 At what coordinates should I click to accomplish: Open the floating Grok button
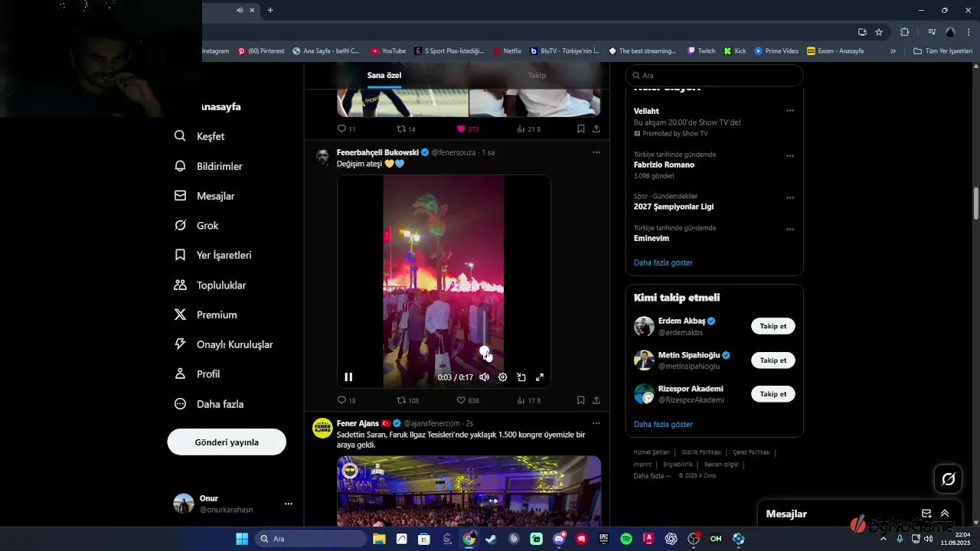point(949,479)
